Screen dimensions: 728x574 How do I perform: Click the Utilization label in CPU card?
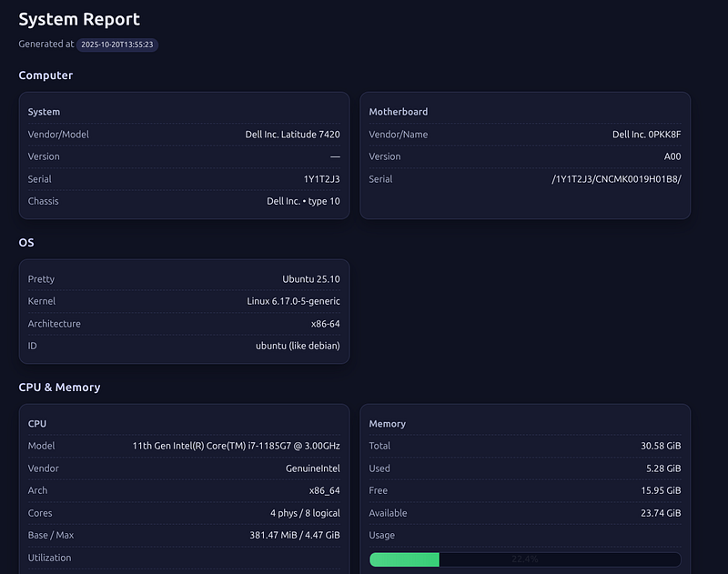(x=49, y=558)
